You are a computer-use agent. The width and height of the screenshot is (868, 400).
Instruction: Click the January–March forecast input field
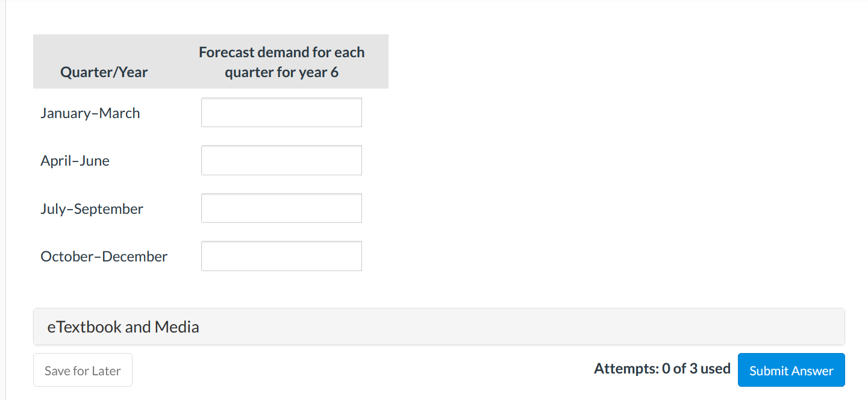tap(281, 113)
